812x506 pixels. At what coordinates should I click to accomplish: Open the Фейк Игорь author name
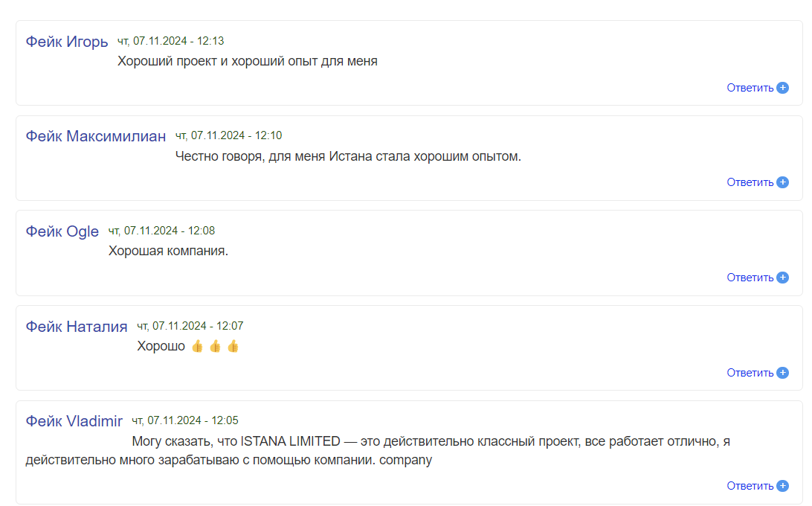[67, 42]
